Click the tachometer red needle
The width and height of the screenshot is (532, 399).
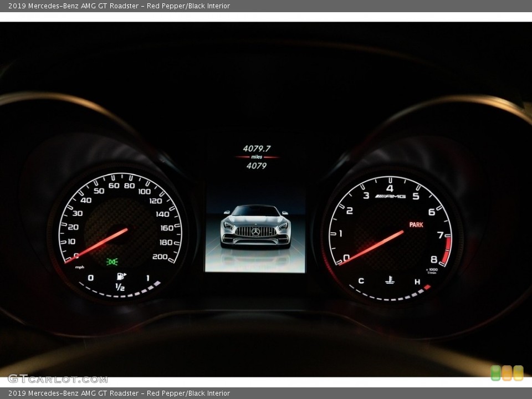pos(371,248)
